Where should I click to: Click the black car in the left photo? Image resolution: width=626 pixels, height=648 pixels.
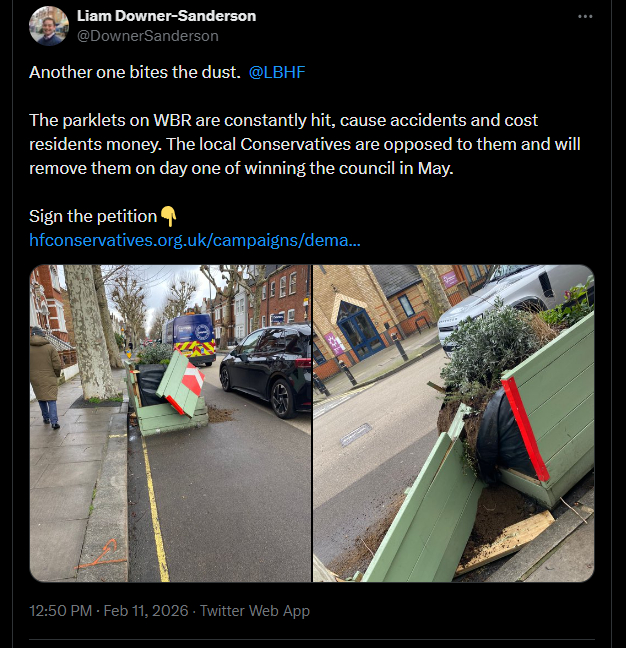pos(265,368)
